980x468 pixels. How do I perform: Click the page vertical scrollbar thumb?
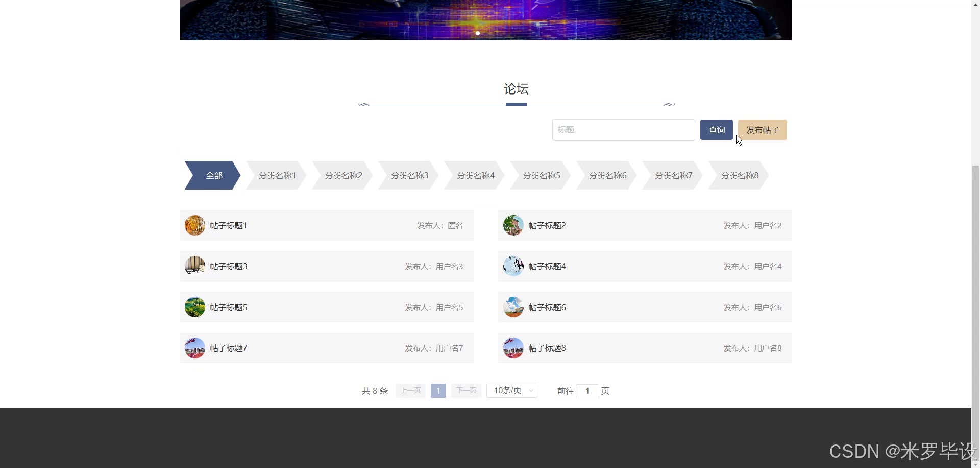(x=975, y=312)
